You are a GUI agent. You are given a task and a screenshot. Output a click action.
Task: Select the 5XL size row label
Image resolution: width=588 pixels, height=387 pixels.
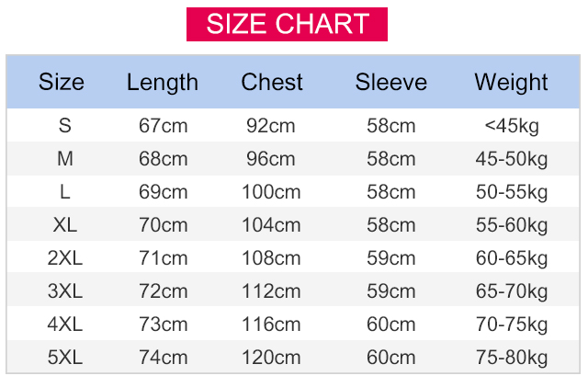pyautogui.click(x=64, y=358)
